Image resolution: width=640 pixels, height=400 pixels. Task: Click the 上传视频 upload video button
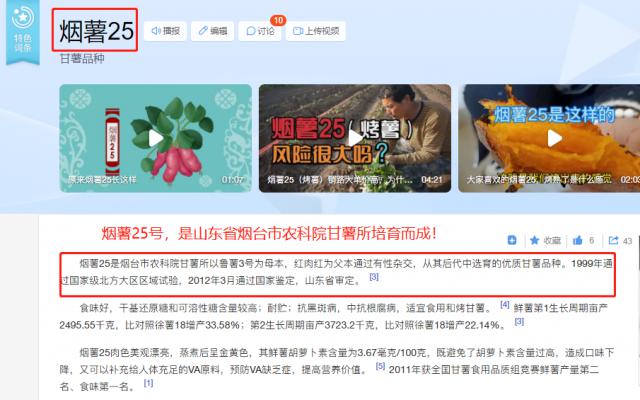[316, 31]
